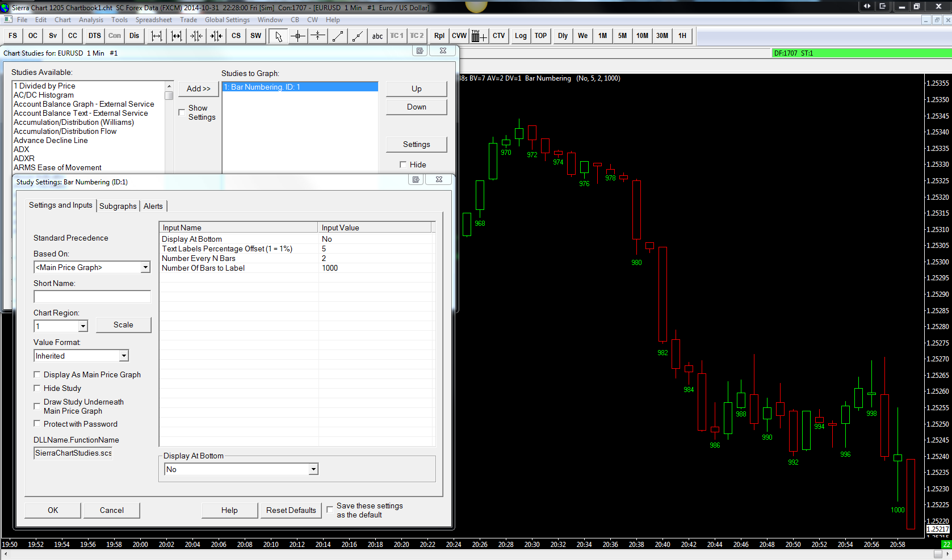Click OK in Study Settings
This screenshot has height=560, width=952.
click(53, 510)
